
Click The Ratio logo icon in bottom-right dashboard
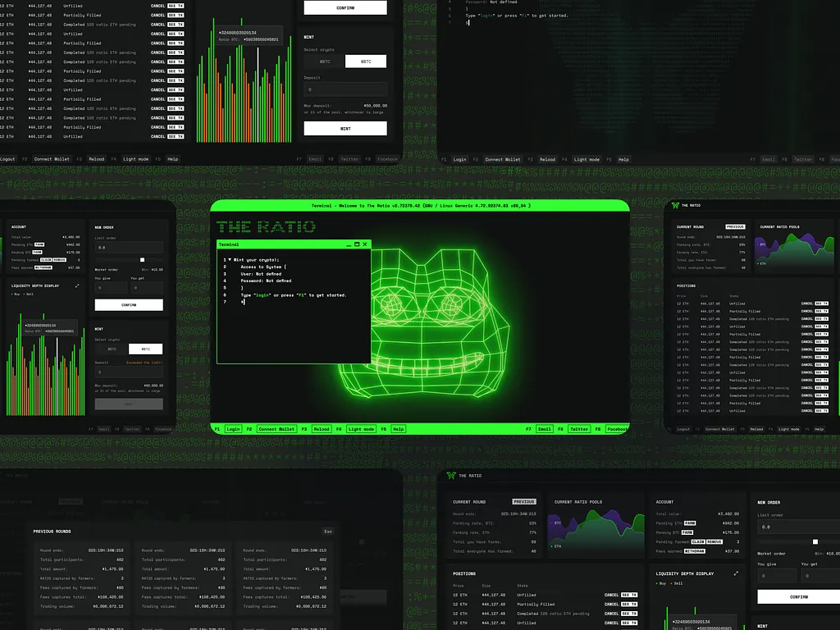(x=451, y=475)
